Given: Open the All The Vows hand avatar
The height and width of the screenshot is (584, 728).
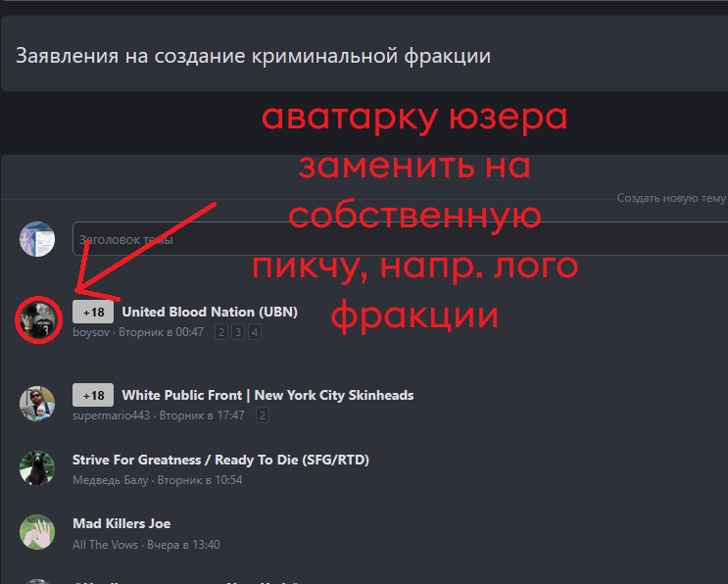Looking at the screenshot, I should pos(37,532).
